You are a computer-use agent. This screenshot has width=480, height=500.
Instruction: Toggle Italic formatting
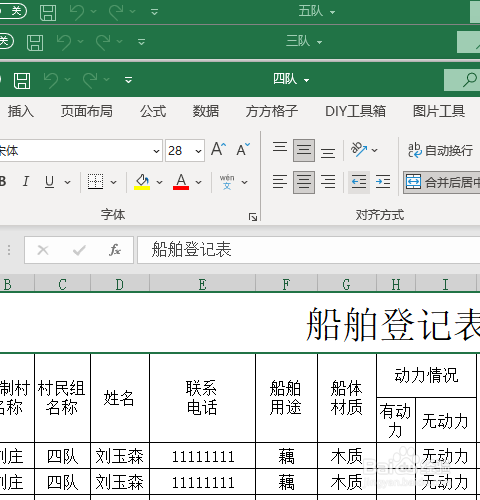(26, 182)
